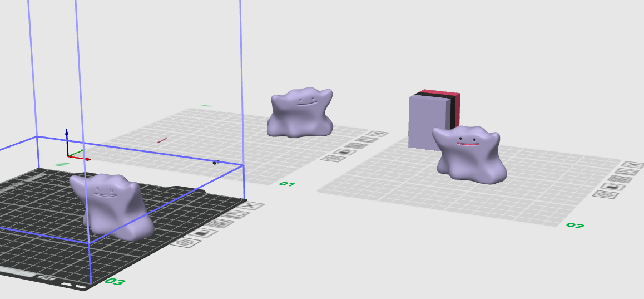Toggle the lock on plate 02
This screenshot has width=644, height=299.
[x=613, y=187]
